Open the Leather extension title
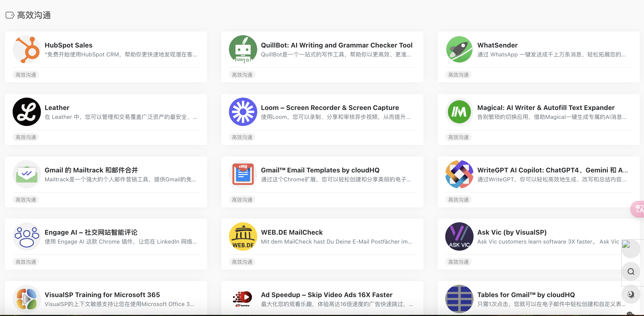This screenshot has height=316, width=644. coord(57,108)
